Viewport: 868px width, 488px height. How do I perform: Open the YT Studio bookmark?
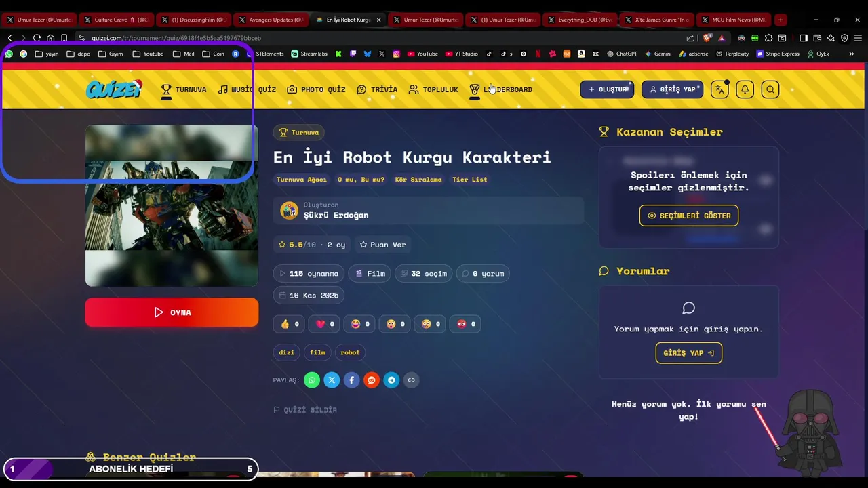[x=461, y=54]
